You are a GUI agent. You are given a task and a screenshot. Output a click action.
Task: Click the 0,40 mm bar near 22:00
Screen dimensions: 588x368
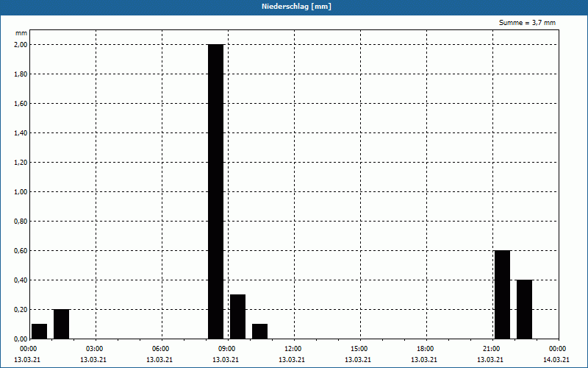click(524, 309)
